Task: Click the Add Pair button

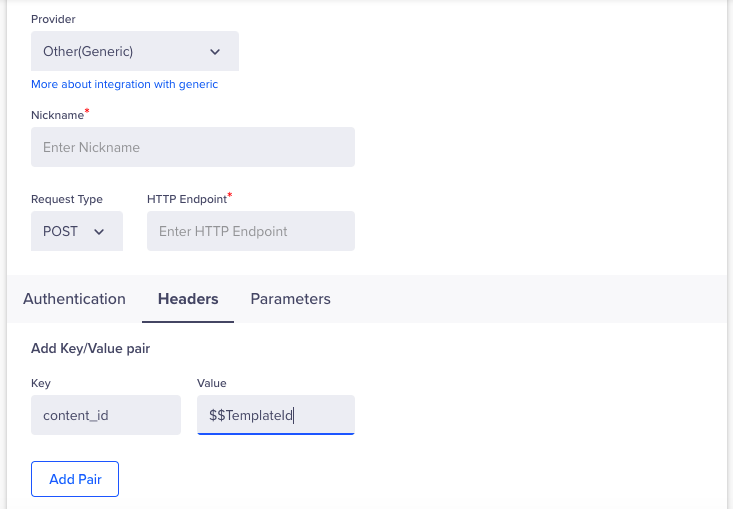Action: coord(75,479)
